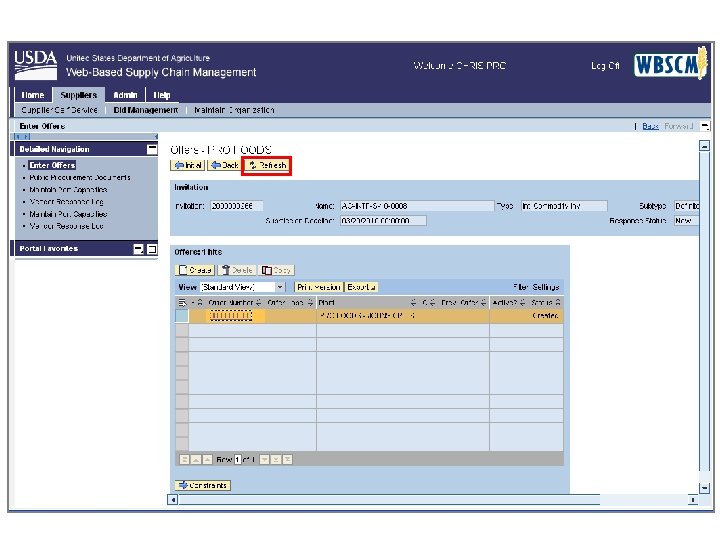Click the USDA logo
Viewport: 720px width, 540px height.
pyautogui.click(x=35, y=64)
